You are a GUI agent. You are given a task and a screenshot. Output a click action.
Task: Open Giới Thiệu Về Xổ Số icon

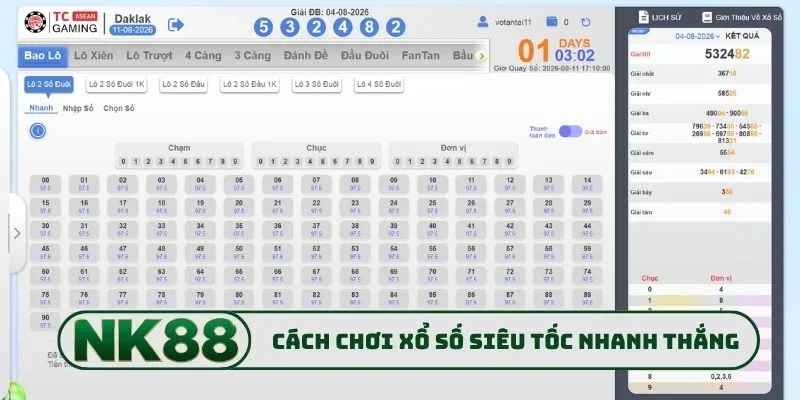pos(707,17)
